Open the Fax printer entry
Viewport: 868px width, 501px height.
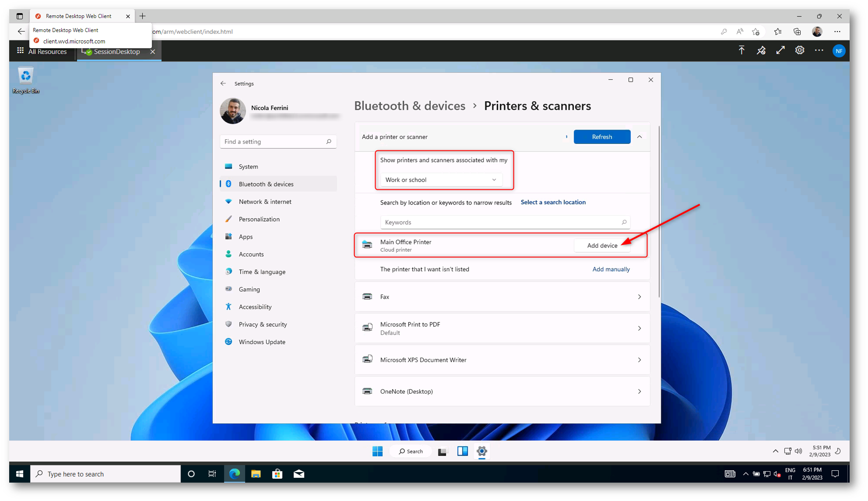(502, 296)
